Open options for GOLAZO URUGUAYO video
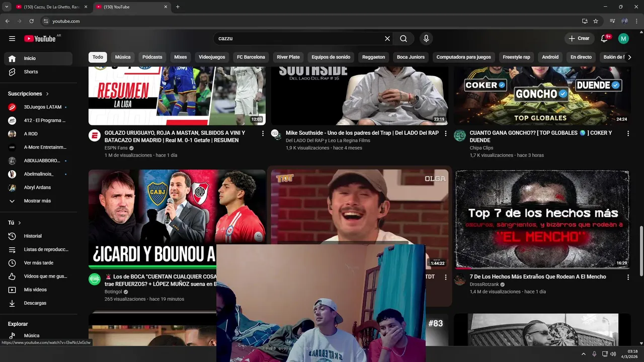The image size is (644, 362). pos(263,133)
